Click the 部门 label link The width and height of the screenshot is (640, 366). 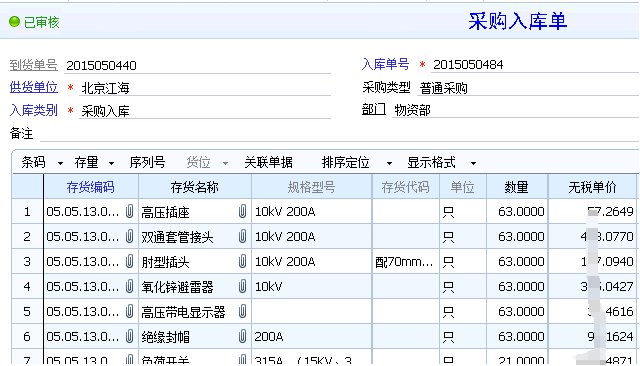tap(373, 109)
